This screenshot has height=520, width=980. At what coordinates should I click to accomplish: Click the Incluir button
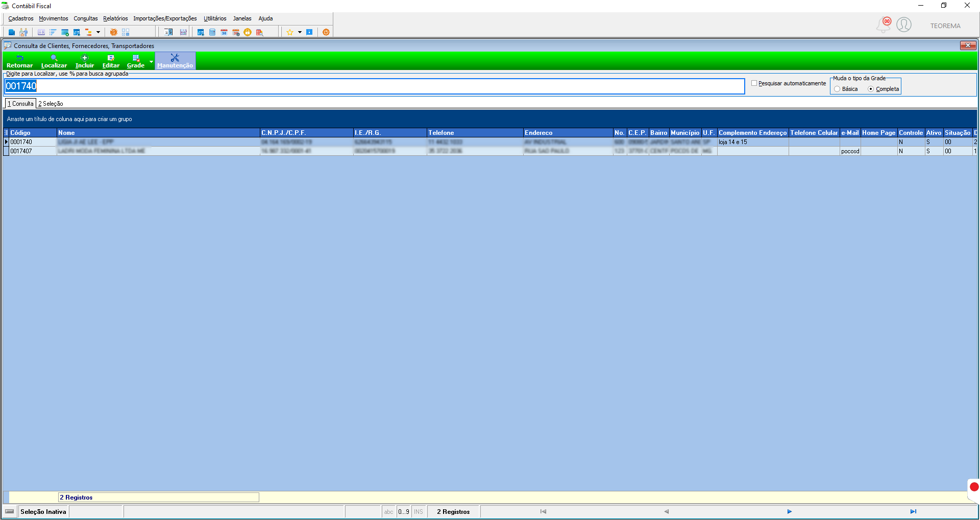(85, 61)
